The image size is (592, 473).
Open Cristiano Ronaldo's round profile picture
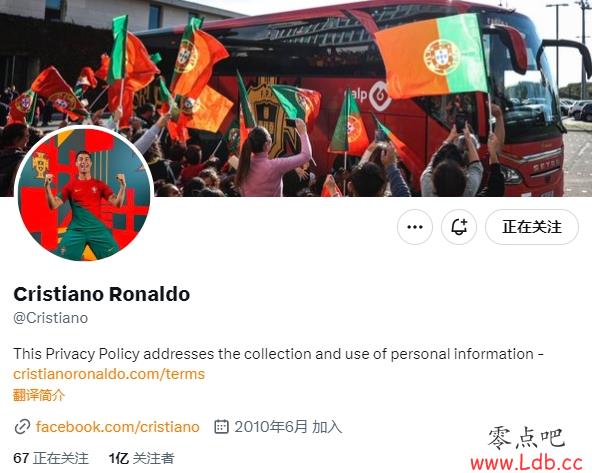(84, 194)
